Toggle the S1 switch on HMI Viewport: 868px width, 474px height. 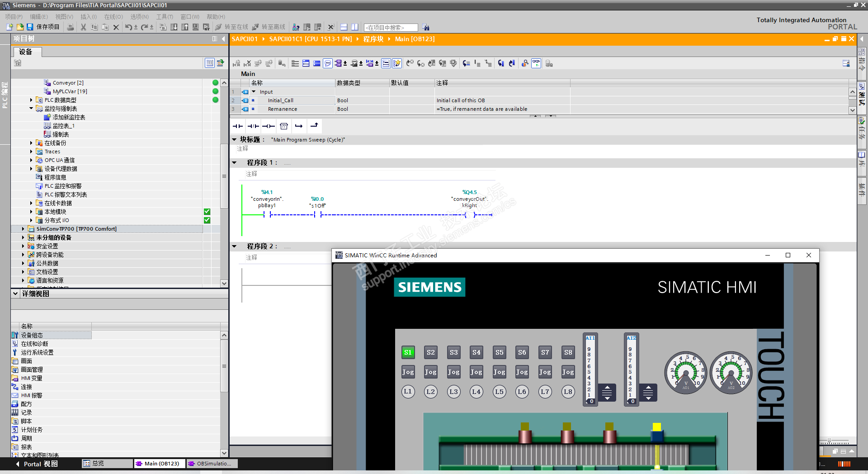pyautogui.click(x=408, y=352)
